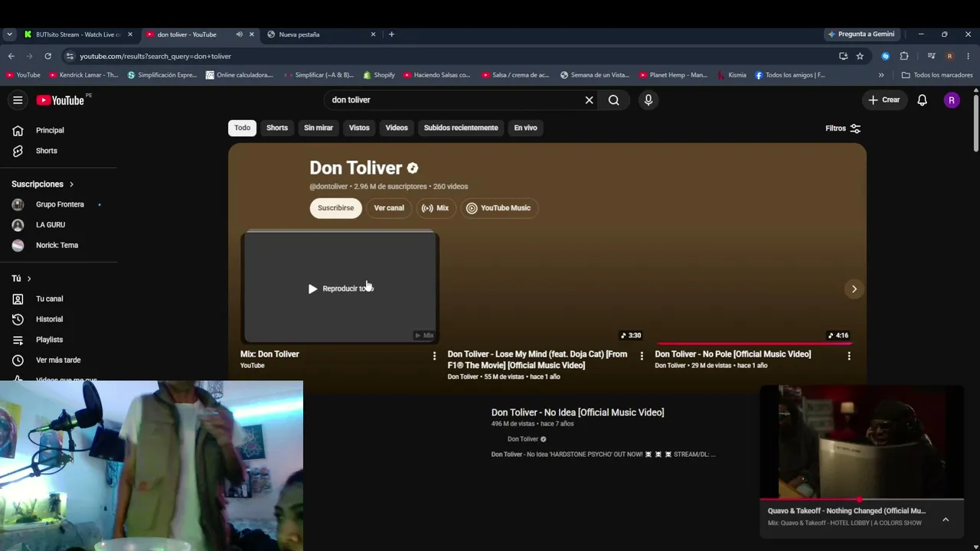The image size is (980, 551).
Task: Switch to the don toliver - YouTube tab
Action: click(187, 34)
